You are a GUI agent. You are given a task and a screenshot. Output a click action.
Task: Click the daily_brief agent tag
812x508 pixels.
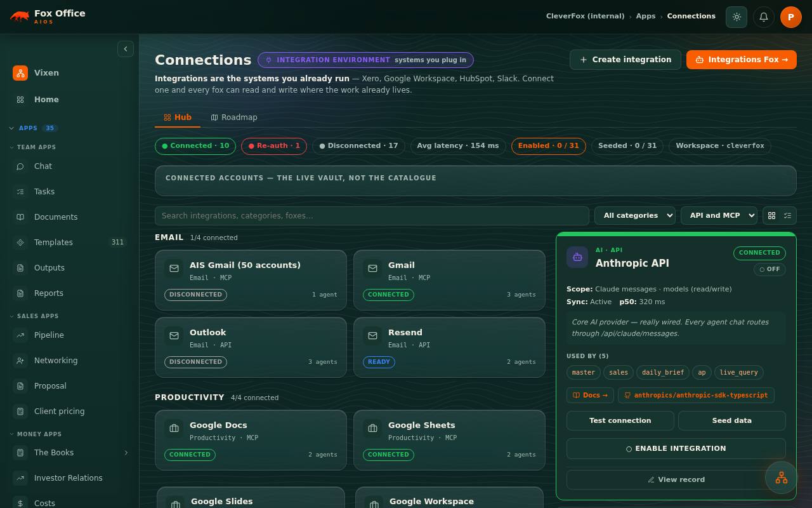click(663, 373)
